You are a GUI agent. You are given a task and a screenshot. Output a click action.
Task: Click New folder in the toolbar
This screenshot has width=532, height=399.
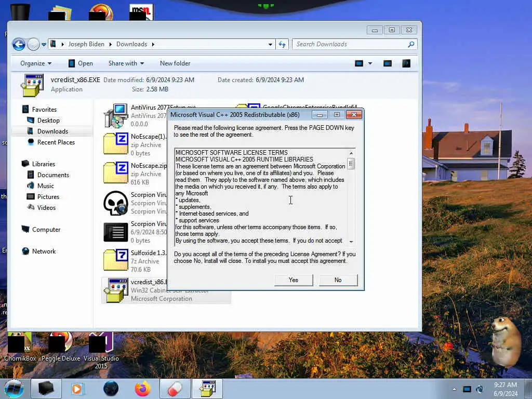175,63
